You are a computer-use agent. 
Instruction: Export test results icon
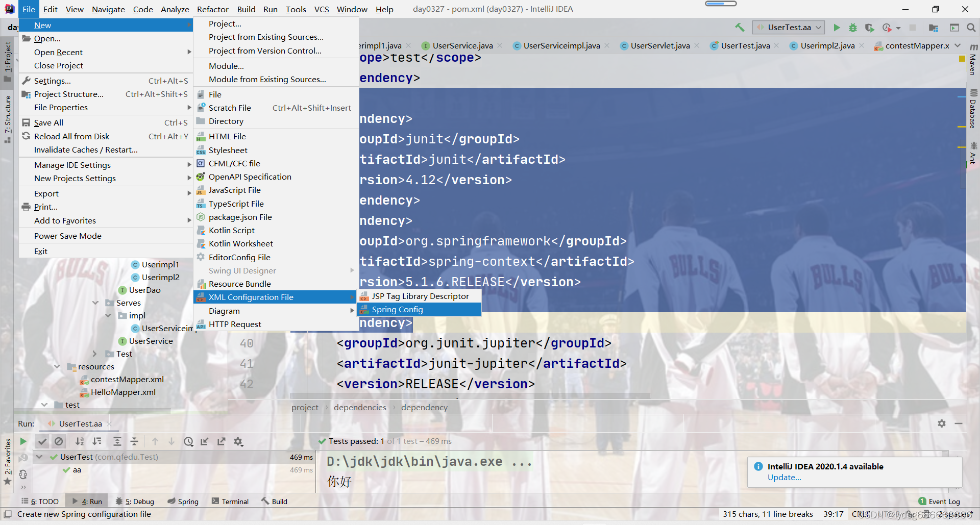222,441
